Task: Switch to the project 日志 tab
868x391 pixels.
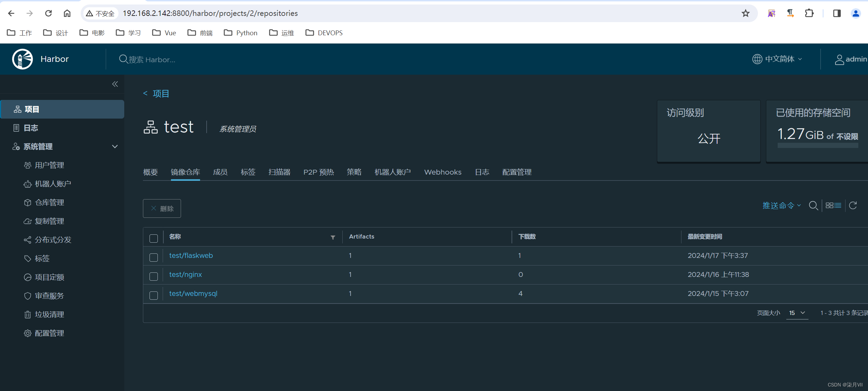Action: 482,172
